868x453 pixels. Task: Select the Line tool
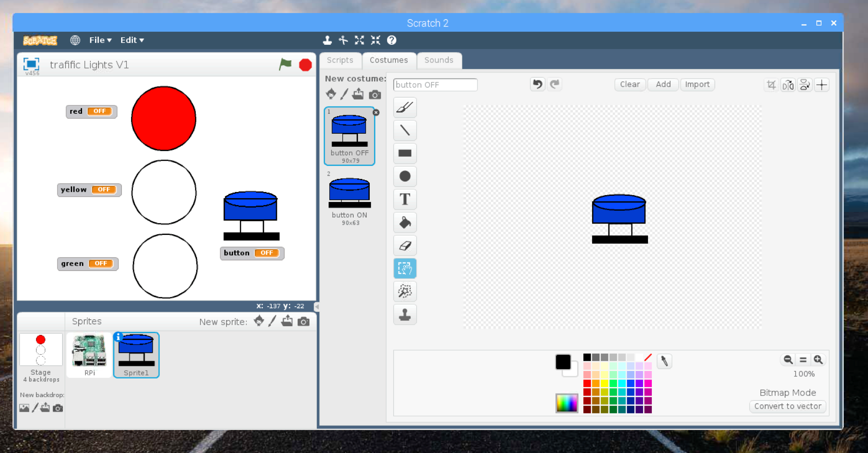[x=404, y=130]
